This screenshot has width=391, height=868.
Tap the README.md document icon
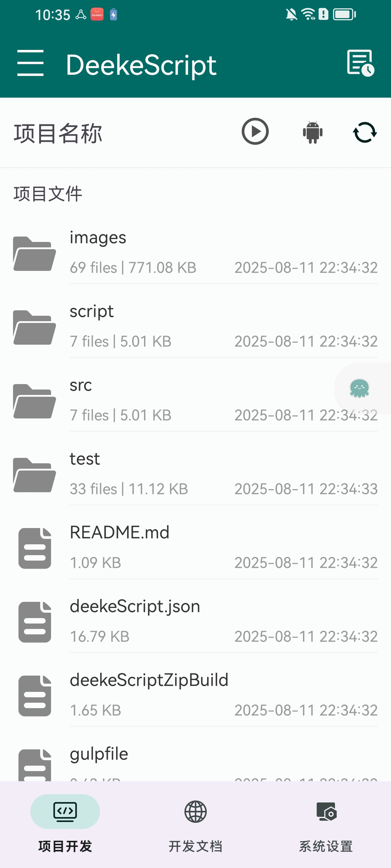[x=35, y=548]
